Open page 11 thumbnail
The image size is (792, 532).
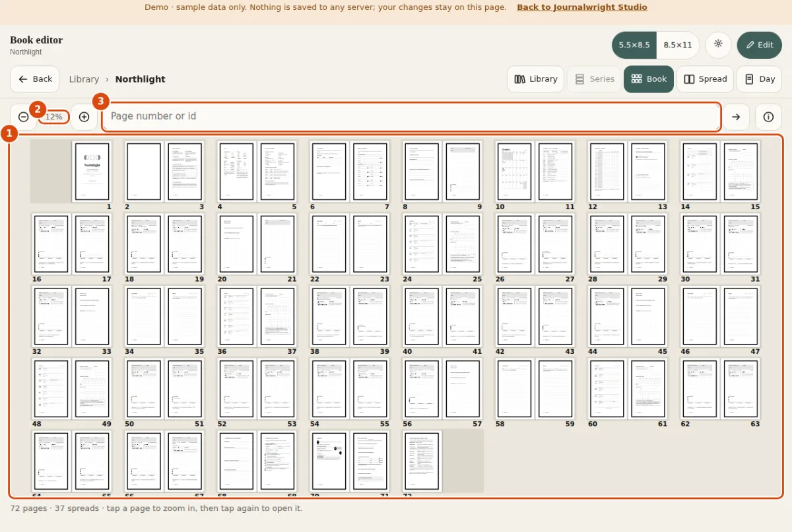pyautogui.click(x=555, y=172)
